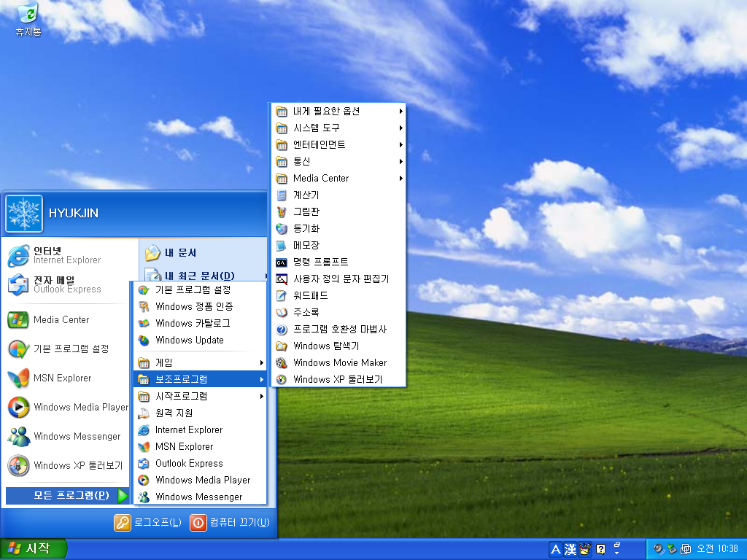
Task: Launch Internet Explorer from programs menu
Action: 200,430
